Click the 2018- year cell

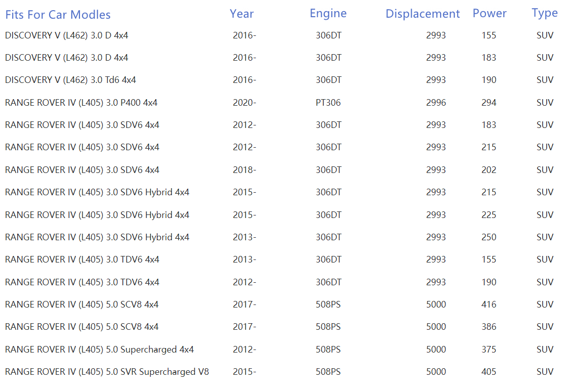pyautogui.click(x=244, y=170)
